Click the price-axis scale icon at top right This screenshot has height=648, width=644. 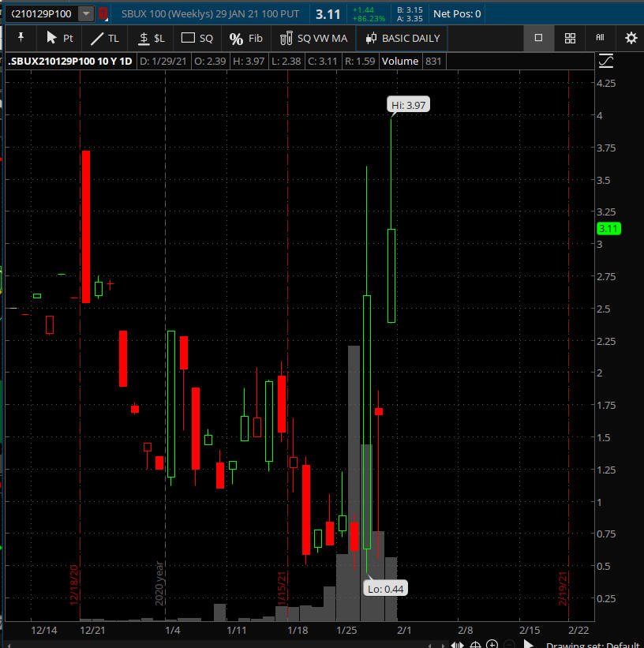coord(605,61)
